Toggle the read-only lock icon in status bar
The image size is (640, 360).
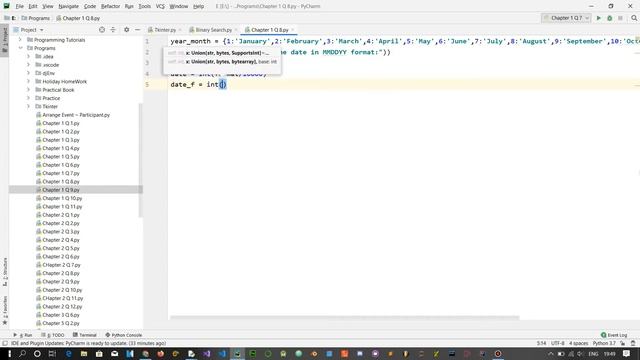click(622, 343)
